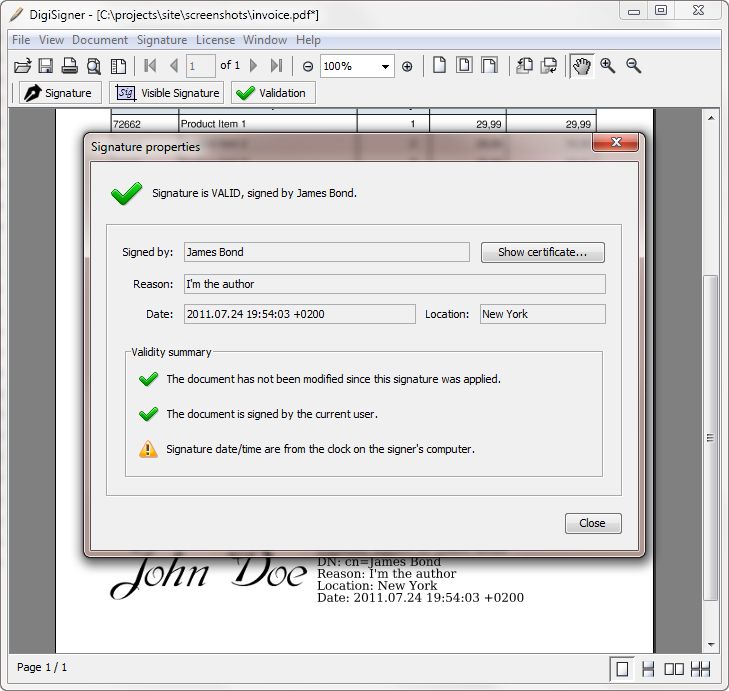Jump to last page arrow
This screenshot has width=729, height=691.
[276, 66]
